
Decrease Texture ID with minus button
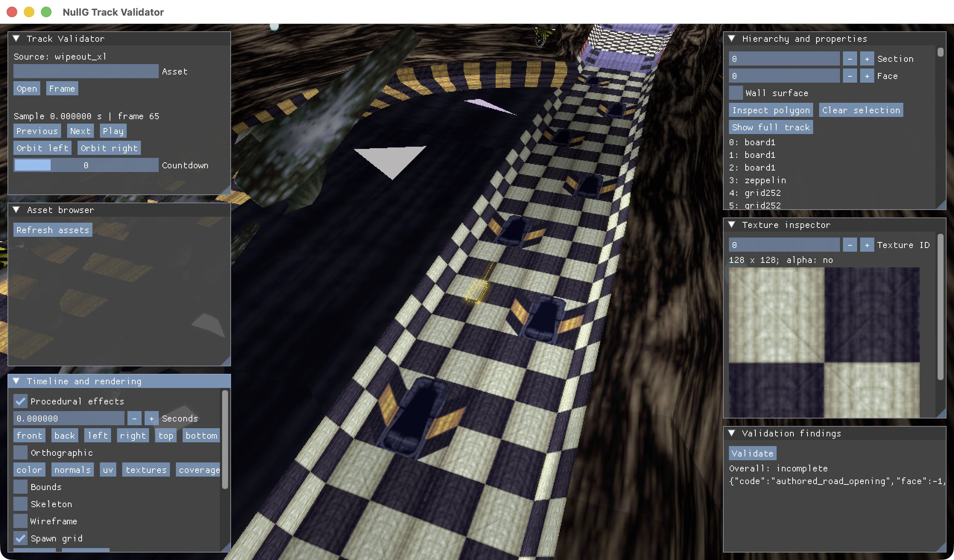point(850,245)
